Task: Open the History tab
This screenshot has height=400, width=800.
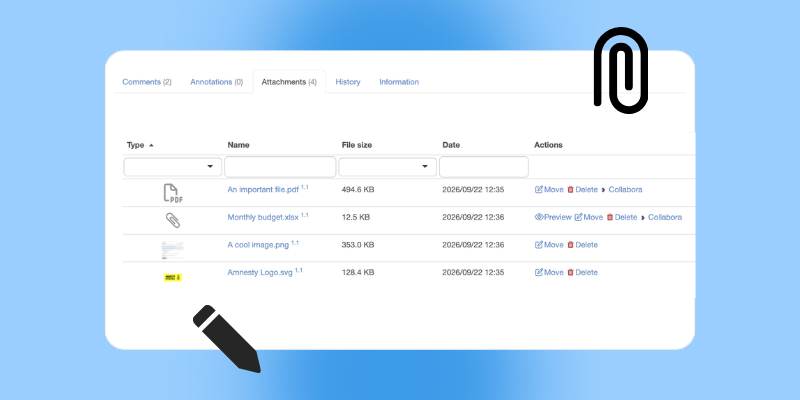Action: (348, 82)
